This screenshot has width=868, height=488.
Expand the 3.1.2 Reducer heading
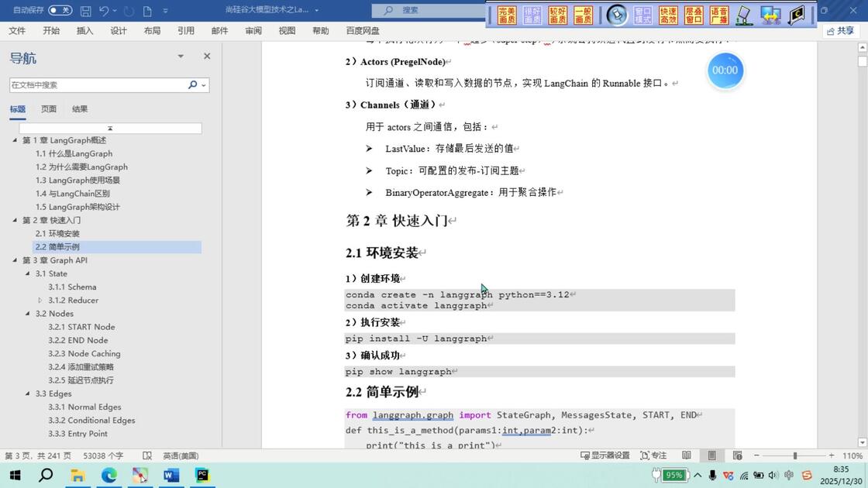[x=40, y=301]
